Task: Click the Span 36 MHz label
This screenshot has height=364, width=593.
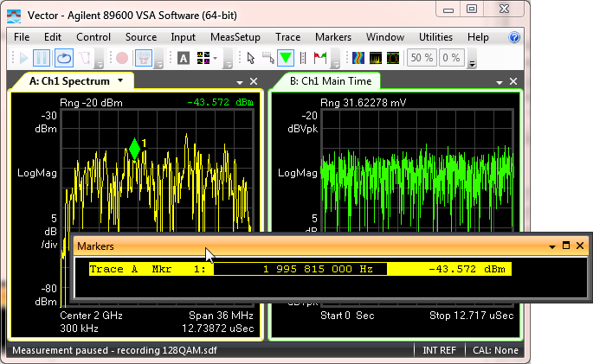Action: click(222, 316)
